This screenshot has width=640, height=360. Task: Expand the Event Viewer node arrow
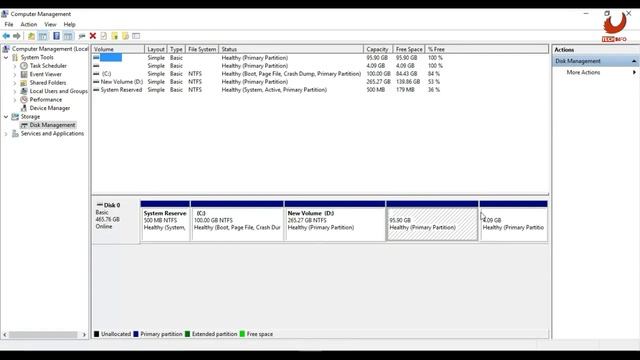[x=15, y=74]
